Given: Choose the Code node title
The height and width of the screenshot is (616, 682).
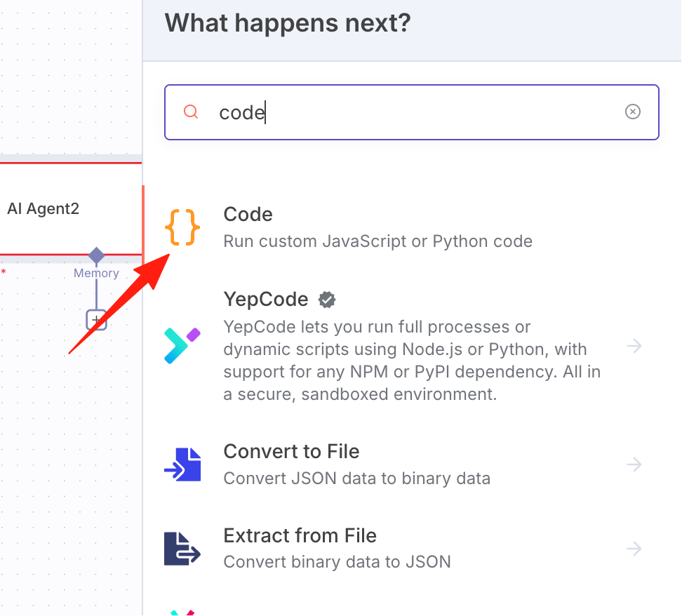Looking at the screenshot, I should tap(248, 214).
